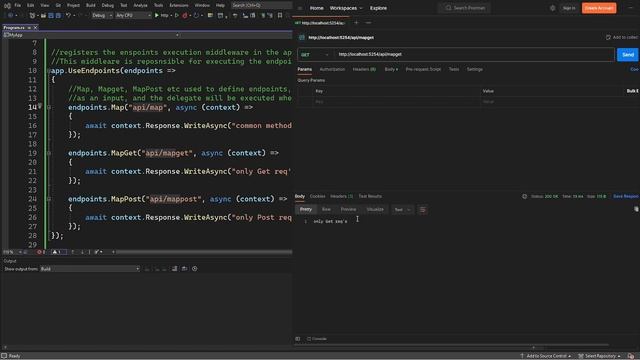The height and width of the screenshot is (360, 640).
Task: Open the Test Results tab
Action: click(370, 196)
